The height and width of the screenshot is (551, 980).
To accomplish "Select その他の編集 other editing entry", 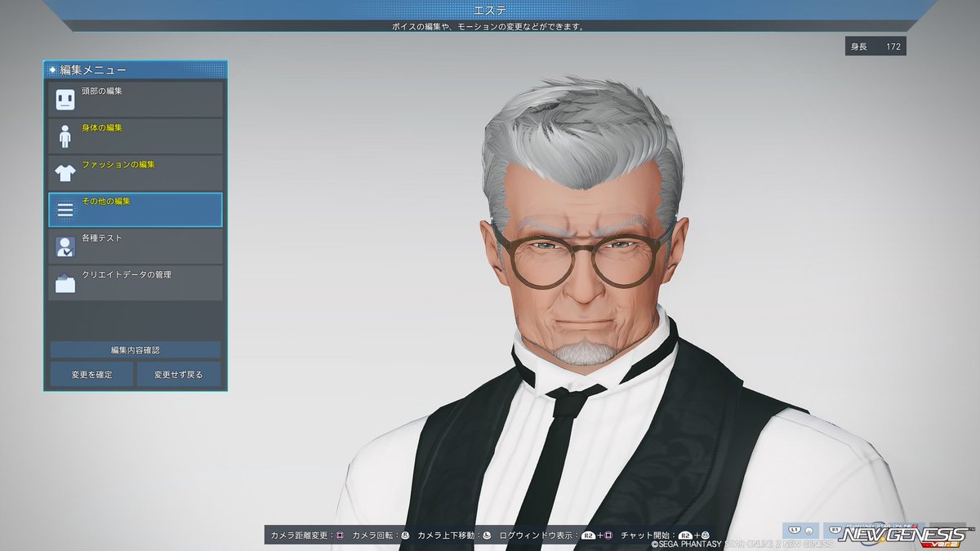I will (x=136, y=209).
